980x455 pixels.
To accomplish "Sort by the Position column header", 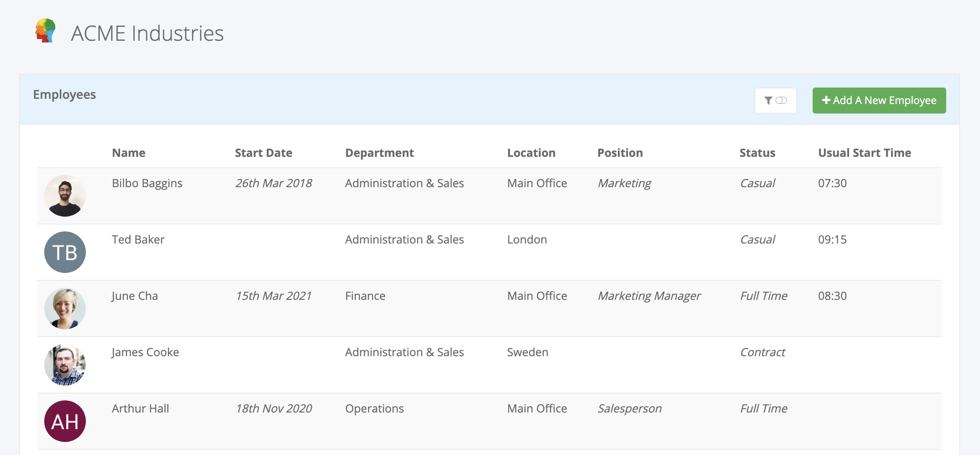I will coord(620,153).
